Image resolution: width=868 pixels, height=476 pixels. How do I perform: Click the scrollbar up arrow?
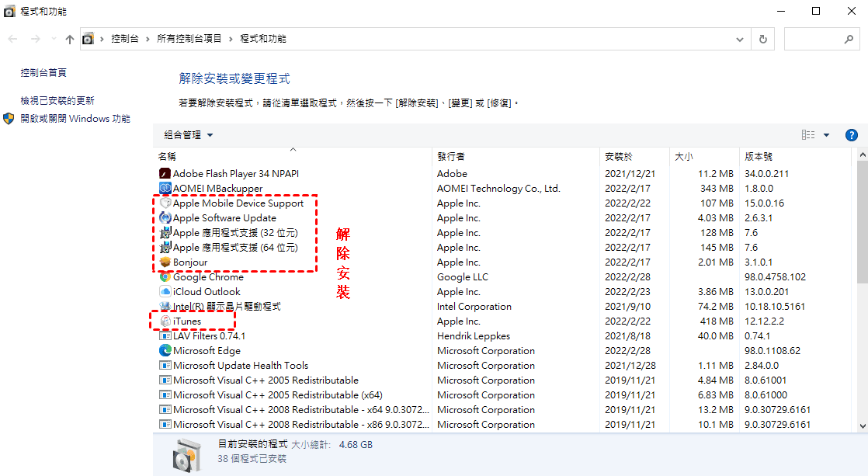coord(863,155)
